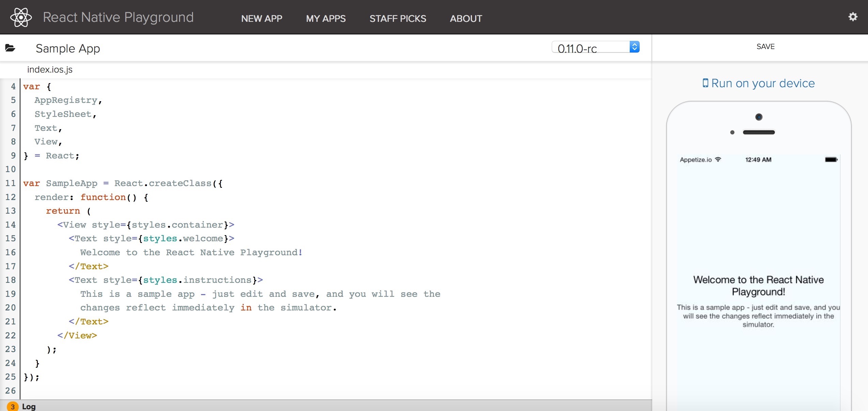
Task: Open the ABOUT page
Action: pos(466,18)
